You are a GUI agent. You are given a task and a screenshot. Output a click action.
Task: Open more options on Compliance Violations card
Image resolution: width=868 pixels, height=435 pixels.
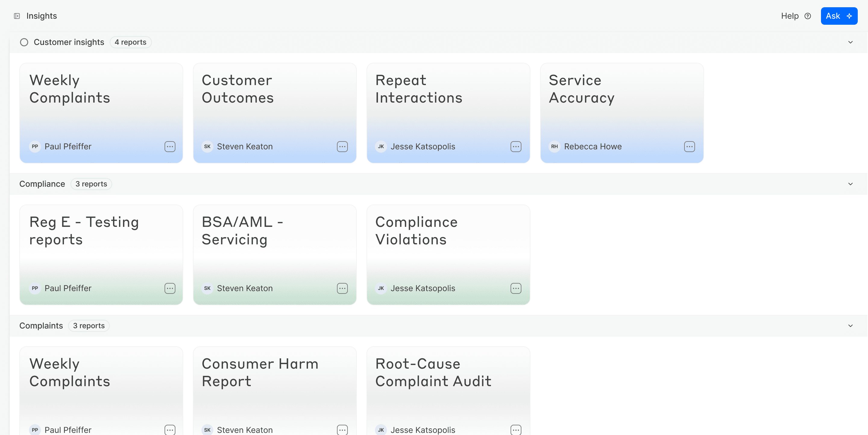516,288
